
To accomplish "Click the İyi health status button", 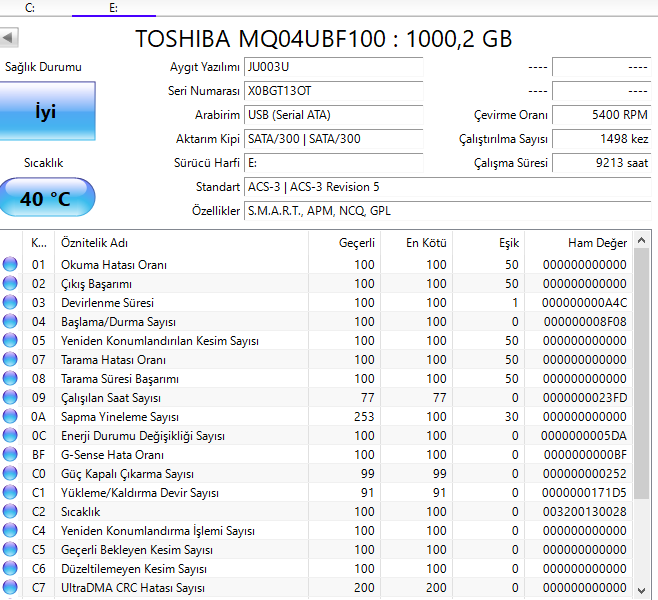I will [x=47, y=111].
